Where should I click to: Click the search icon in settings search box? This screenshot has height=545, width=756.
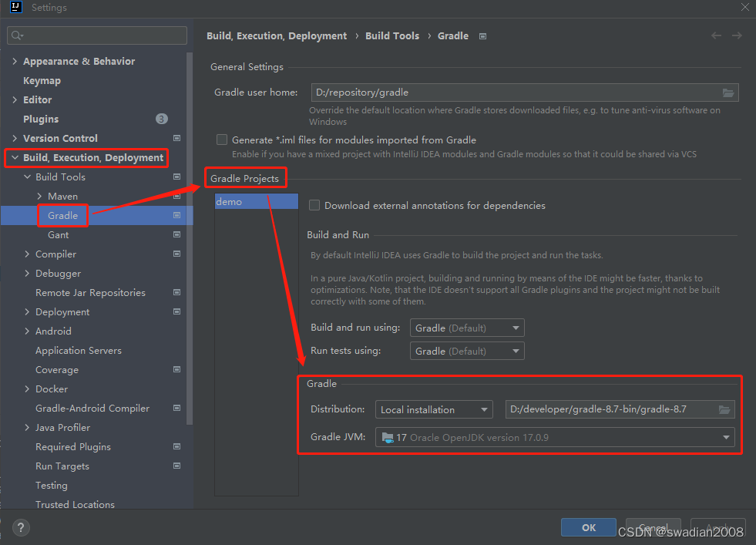17,35
